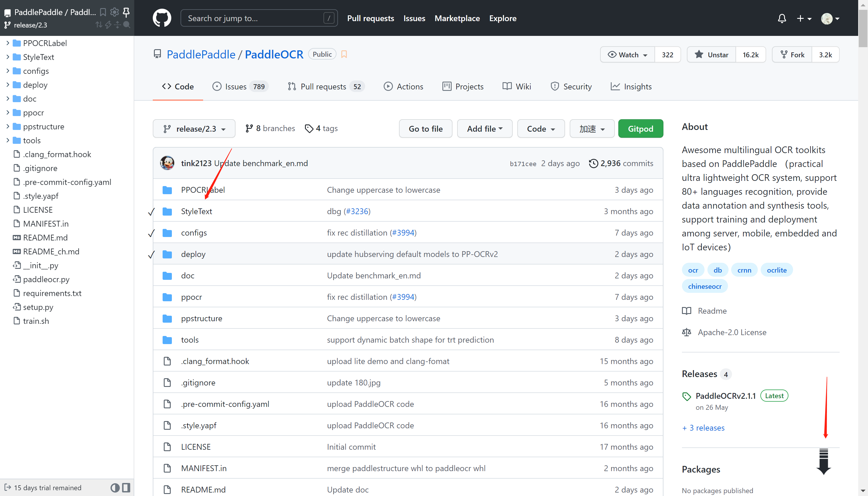This screenshot has height=496, width=868.
Task: Toggle the sidebar pin
Action: coord(126,12)
